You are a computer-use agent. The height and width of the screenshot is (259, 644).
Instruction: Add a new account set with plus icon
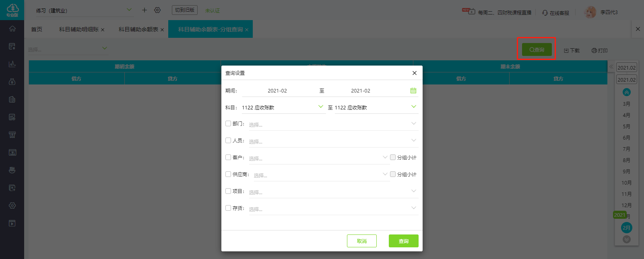[x=144, y=10]
